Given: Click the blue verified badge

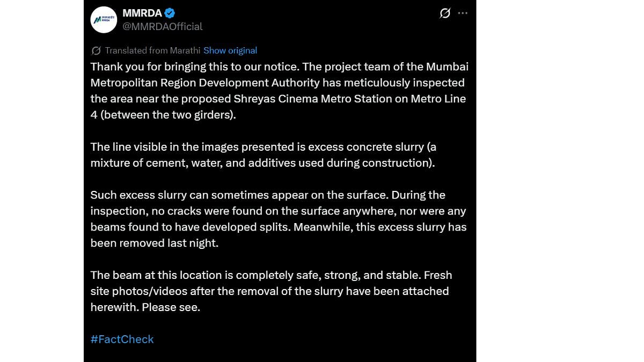Looking at the screenshot, I should coord(170,13).
